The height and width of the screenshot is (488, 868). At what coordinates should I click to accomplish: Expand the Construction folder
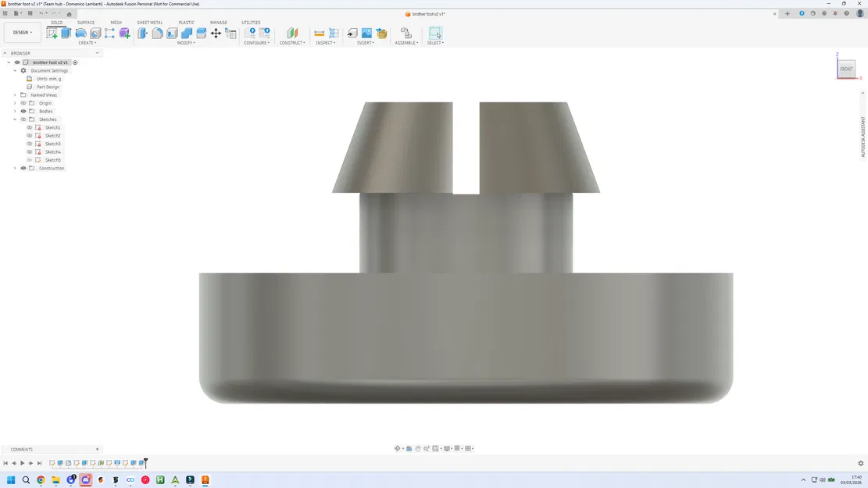[15, 168]
